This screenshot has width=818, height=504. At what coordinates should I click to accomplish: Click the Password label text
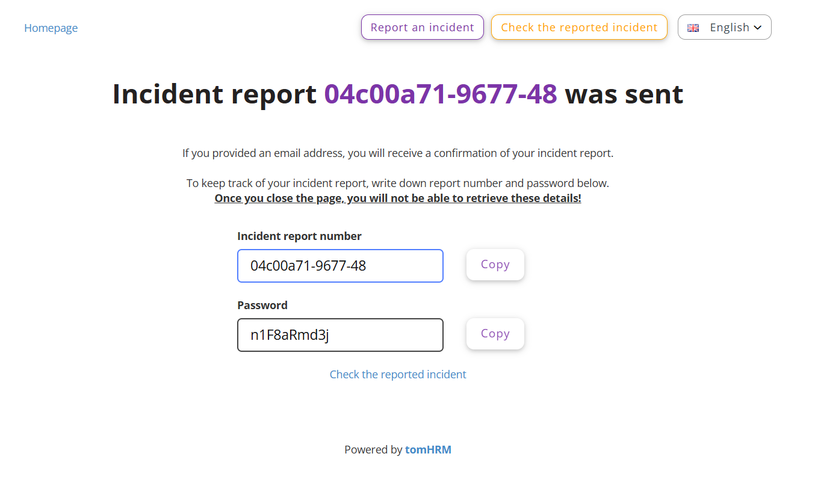pos(262,306)
